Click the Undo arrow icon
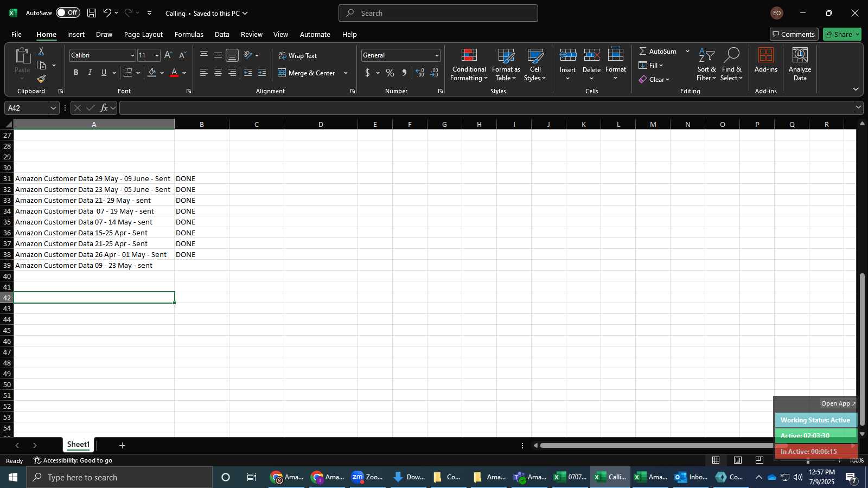The image size is (868, 488). tap(107, 13)
